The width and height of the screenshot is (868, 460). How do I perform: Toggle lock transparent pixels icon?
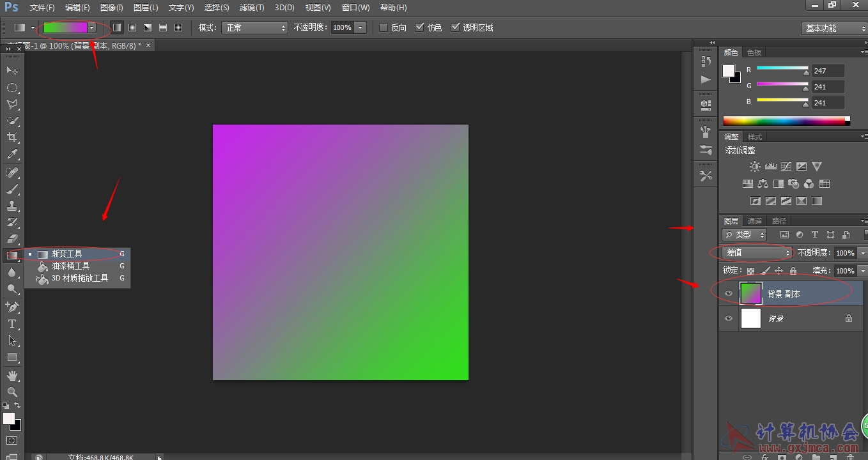click(751, 271)
